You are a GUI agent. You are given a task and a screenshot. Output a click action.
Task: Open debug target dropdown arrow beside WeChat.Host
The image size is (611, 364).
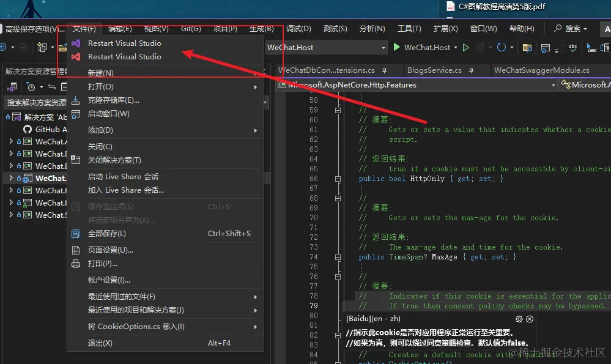pos(456,48)
